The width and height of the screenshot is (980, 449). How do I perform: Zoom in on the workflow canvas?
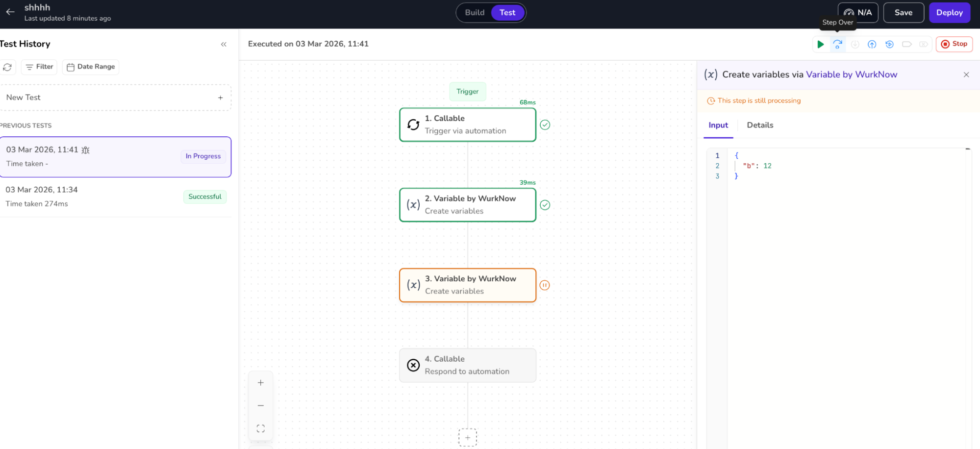click(x=261, y=383)
